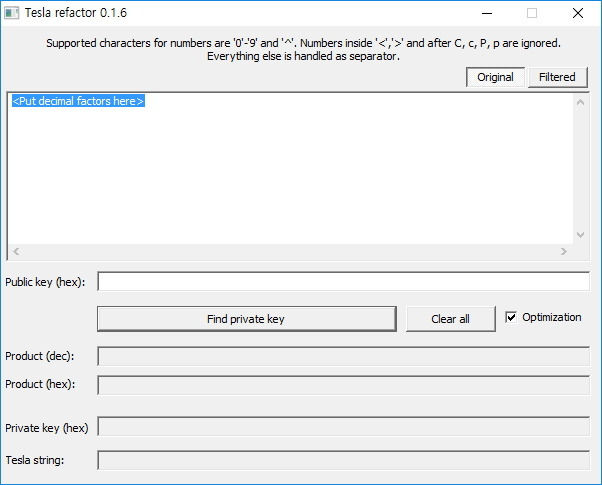Click into the decimal factors text area
Screen dimensions: 602x485
(x=291, y=168)
